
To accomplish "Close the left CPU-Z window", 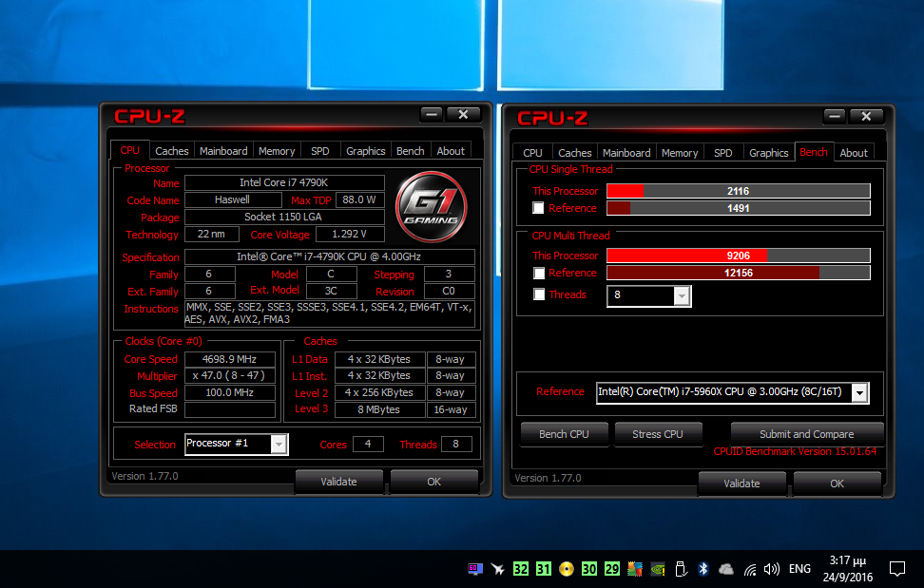I will (463, 114).
